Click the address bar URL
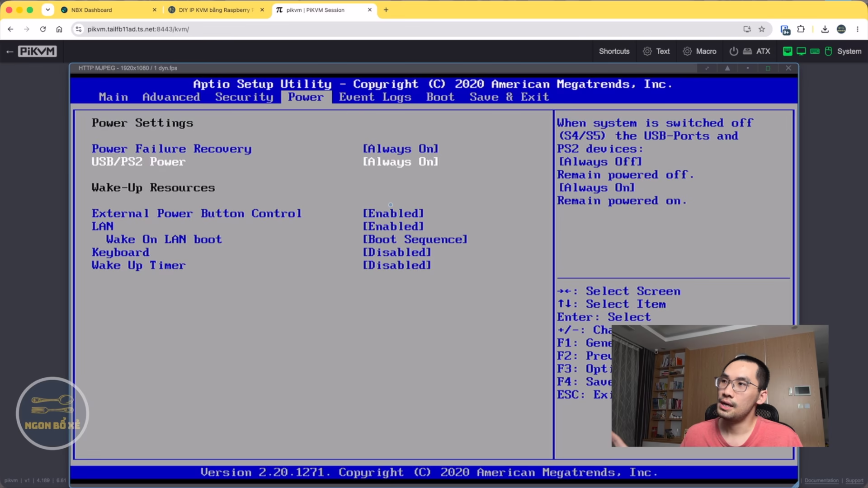This screenshot has width=868, height=488. (138, 29)
